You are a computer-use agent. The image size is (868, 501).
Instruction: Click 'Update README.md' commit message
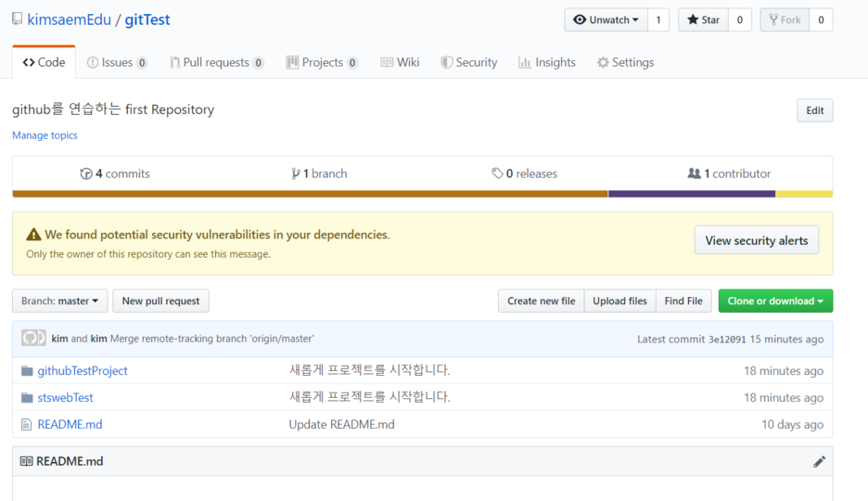click(x=341, y=425)
